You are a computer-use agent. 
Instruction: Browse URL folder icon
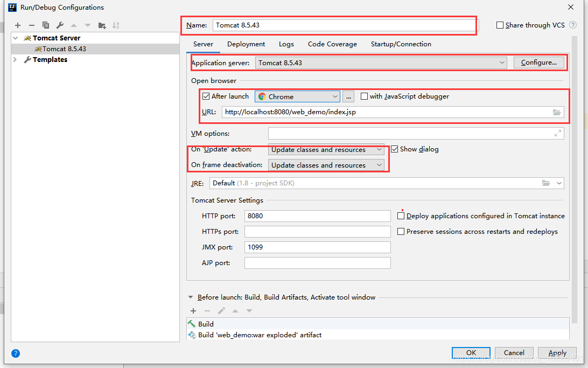[x=557, y=112]
